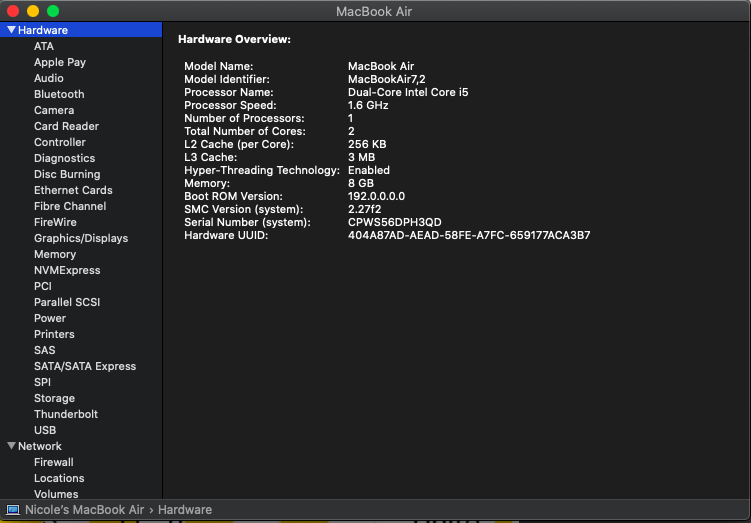Select Locations under Network
Screen dimensions: 751x523
pyautogui.click(x=59, y=478)
